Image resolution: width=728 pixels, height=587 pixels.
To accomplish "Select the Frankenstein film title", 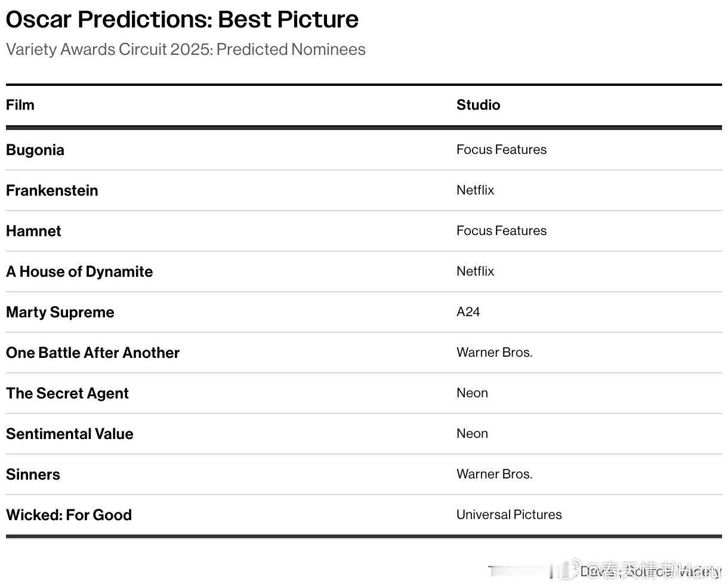I will pyautogui.click(x=52, y=190).
